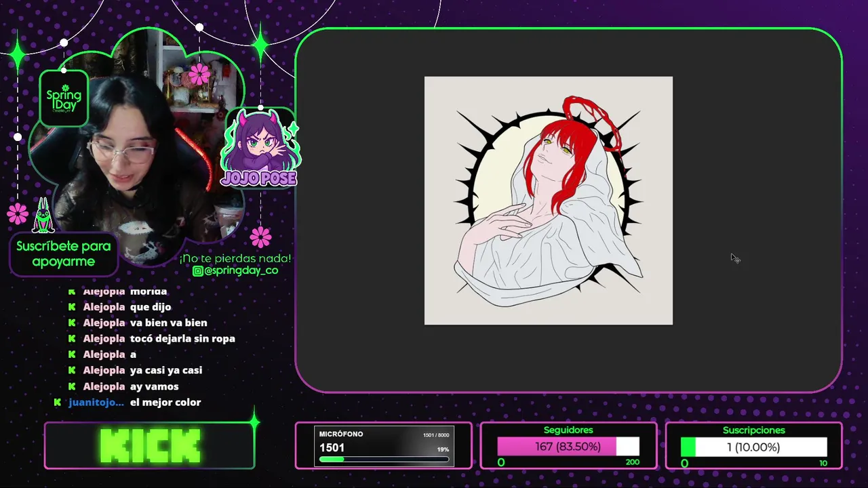Viewport: 868px width, 488px height.
Task: Click username juanitojo in chat
Action: [96, 402]
